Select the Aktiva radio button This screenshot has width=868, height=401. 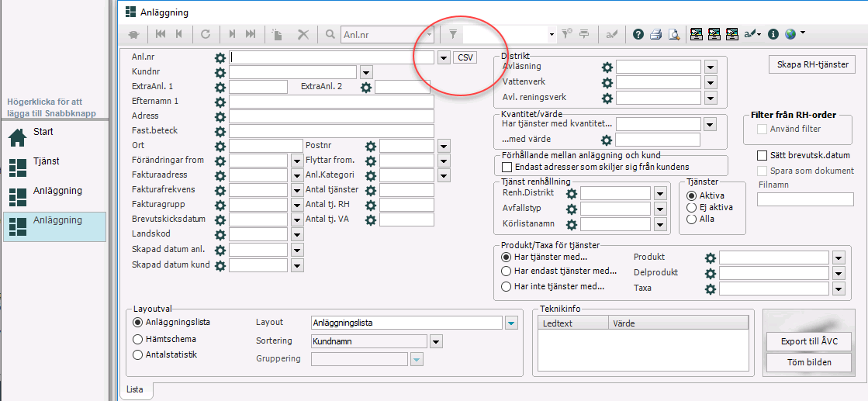[691, 195]
